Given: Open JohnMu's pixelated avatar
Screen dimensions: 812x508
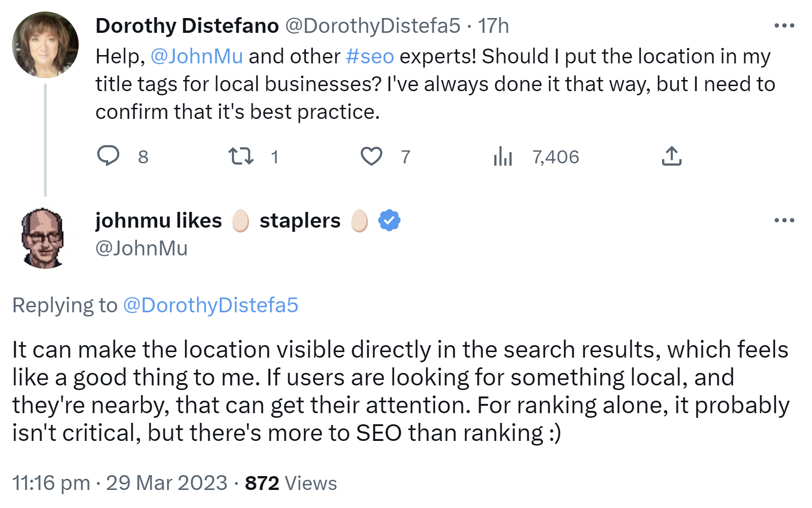Looking at the screenshot, I should (x=44, y=238).
